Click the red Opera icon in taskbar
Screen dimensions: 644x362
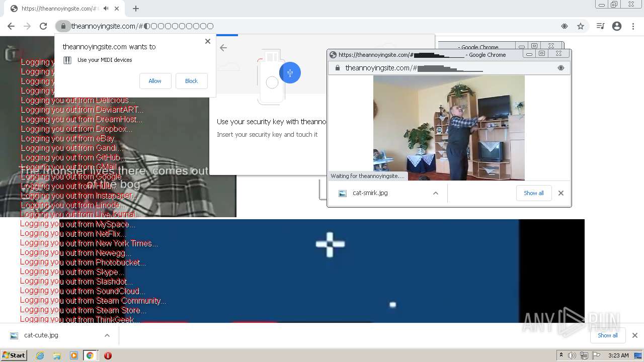click(108, 355)
